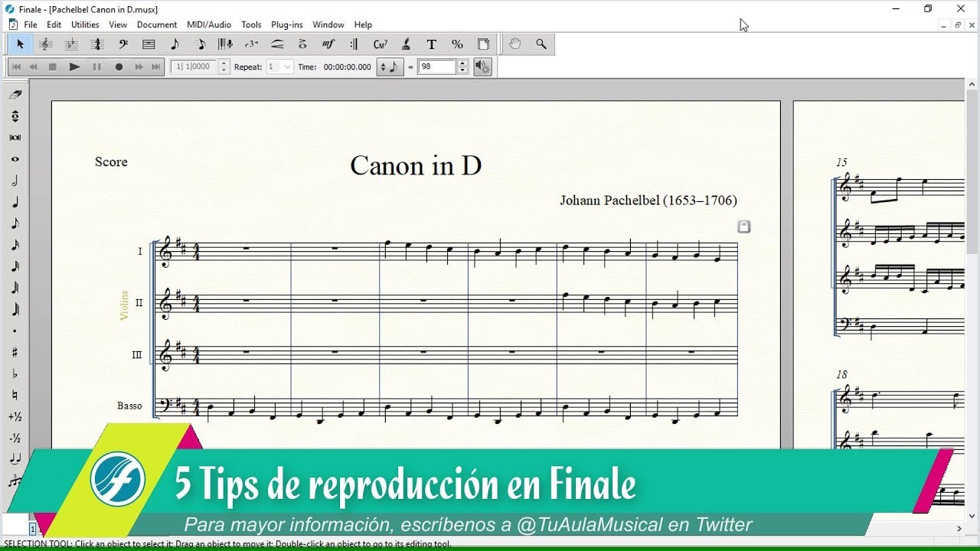Fast forward to the end
This screenshot has height=551, width=980.
click(x=156, y=67)
